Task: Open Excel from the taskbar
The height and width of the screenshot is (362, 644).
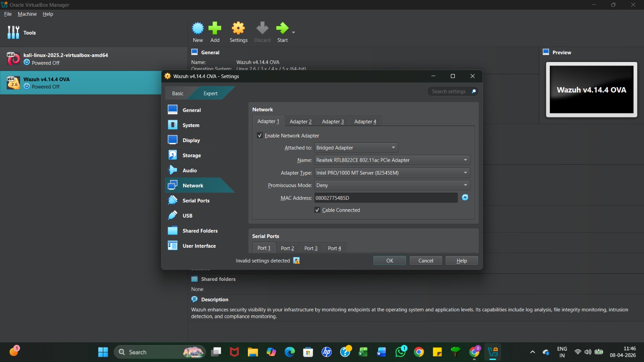Action: click(363, 352)
